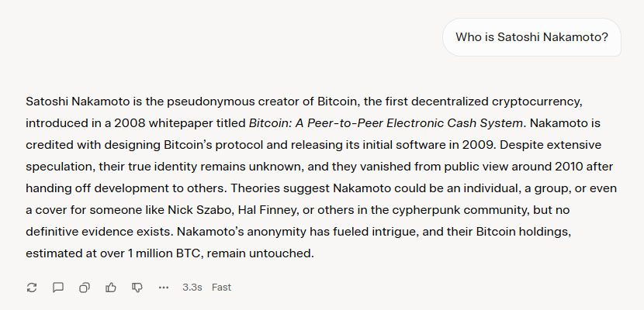Click the Fast mode label
The image size is (644, 310).
pyautogui.click(x=222, y=288)
